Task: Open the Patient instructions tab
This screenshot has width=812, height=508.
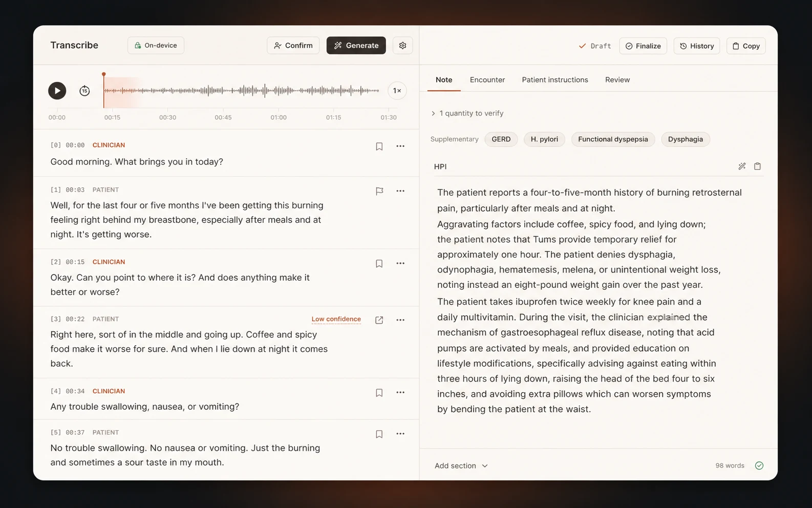Action: [555, 80]
